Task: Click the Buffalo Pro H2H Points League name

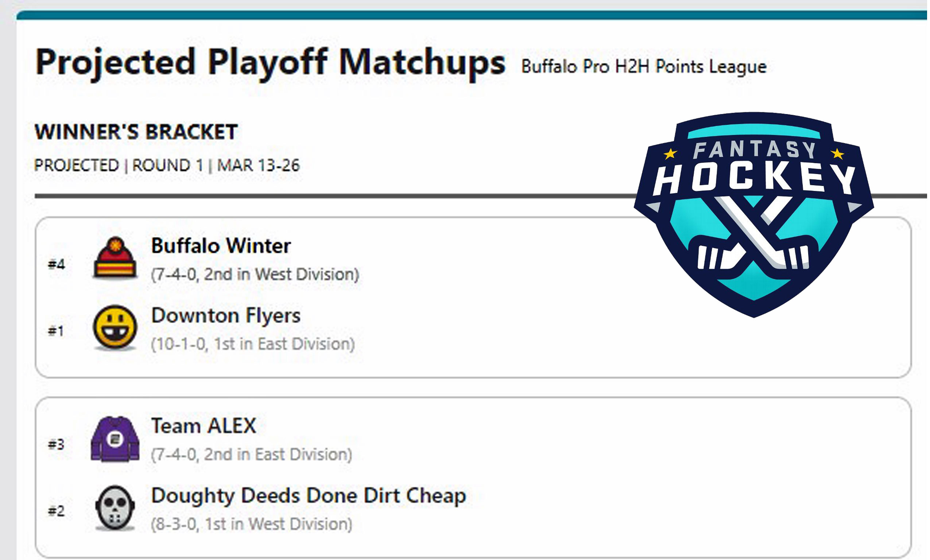Action: 644,67
